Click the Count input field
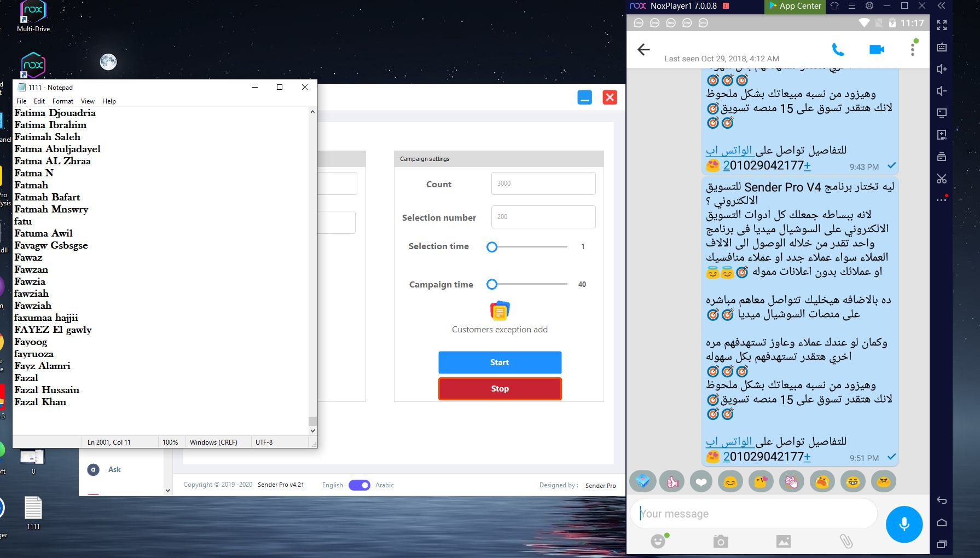The width and height of the screenshot is (980, 558). (x=543, y=183)
